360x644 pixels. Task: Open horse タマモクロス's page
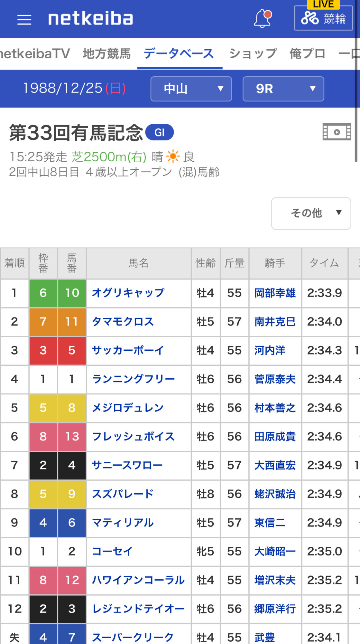[x=123, y=322]
